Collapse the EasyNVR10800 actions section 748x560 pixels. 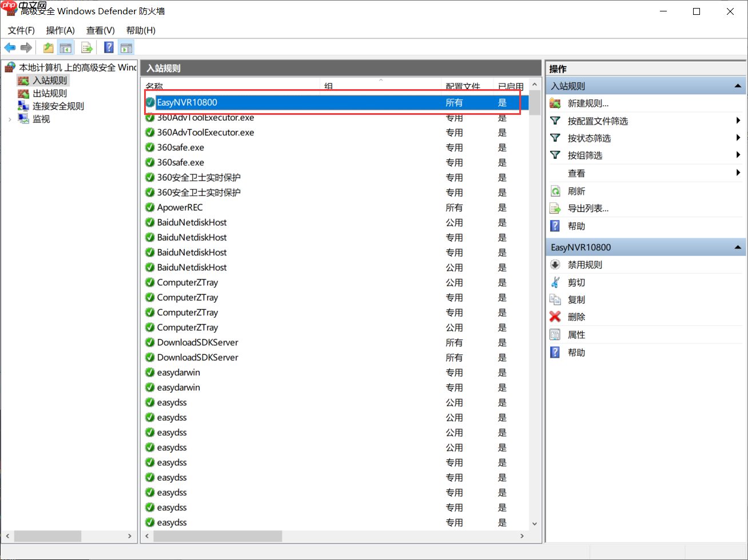tap(738, 247)
